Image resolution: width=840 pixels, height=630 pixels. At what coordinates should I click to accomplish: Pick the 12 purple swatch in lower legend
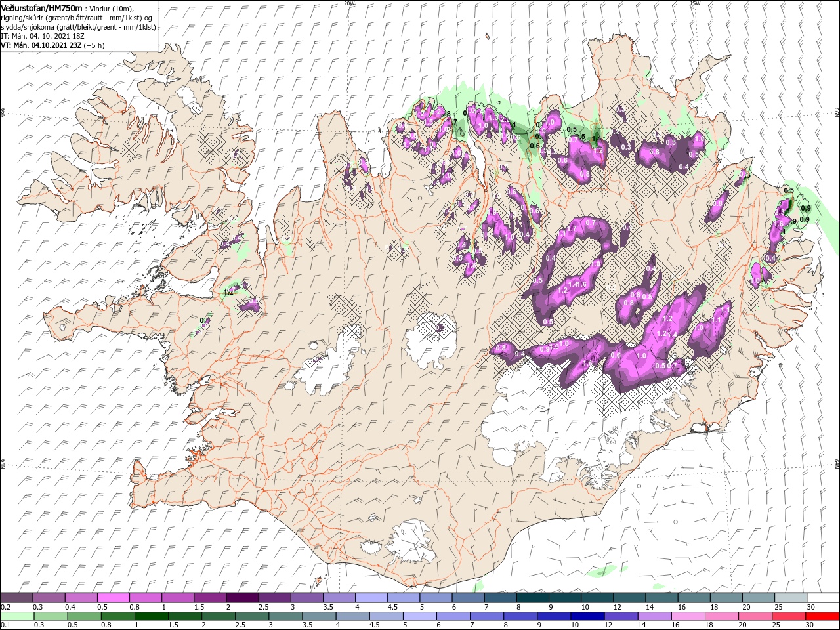click(621, 616)
